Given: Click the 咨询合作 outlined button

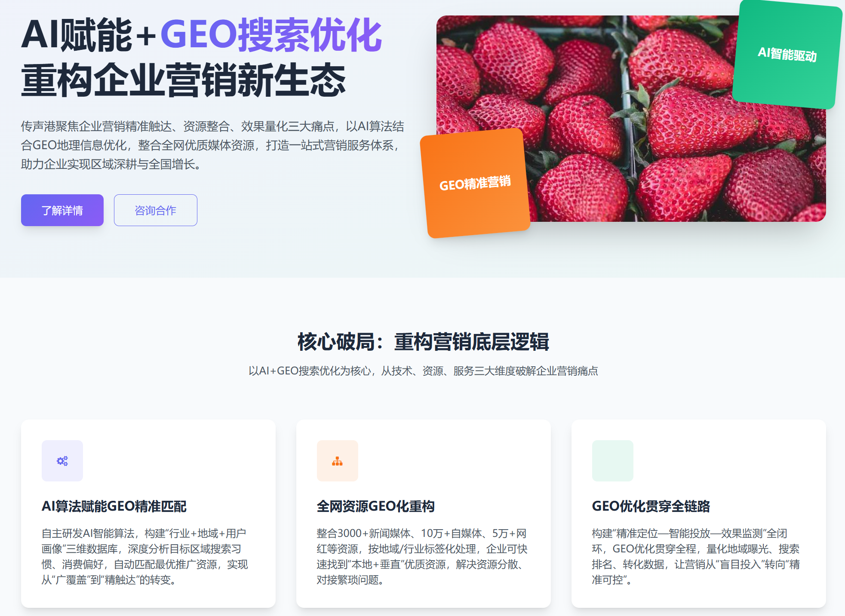Looking at the screenshot, I should click(x=156, y=210).
